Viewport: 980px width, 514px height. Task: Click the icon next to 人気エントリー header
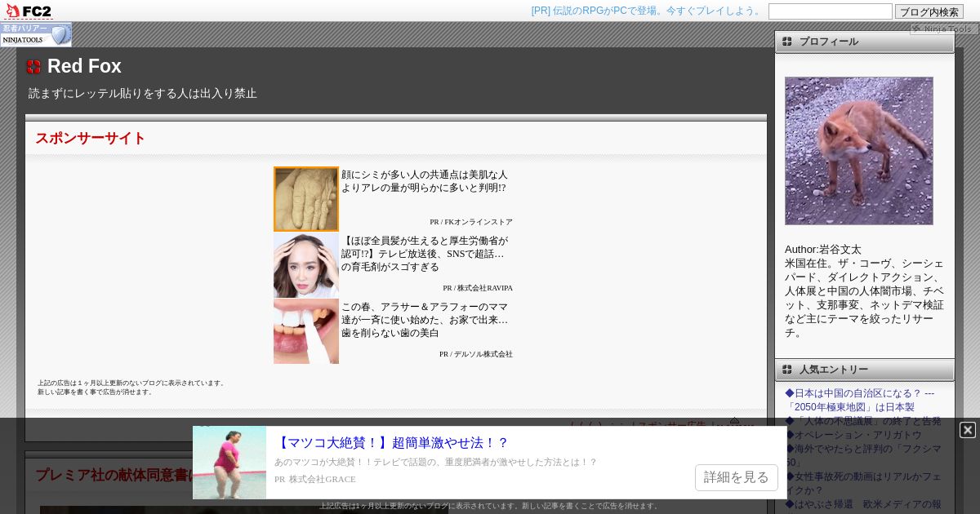pyautogui.click(x=787, y=370)
